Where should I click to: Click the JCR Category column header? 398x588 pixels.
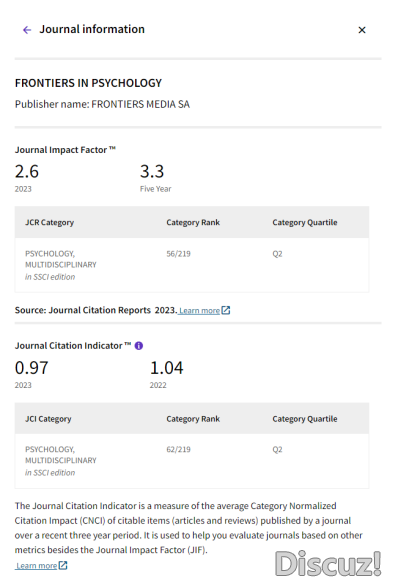(50, 222)
